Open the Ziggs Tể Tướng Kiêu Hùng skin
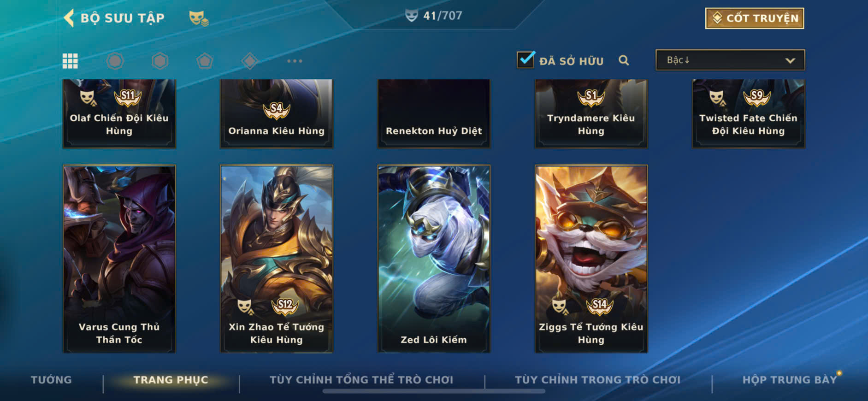Image resolution: width=868 pixels, height=401 pixels. click(x=591, y=259)
